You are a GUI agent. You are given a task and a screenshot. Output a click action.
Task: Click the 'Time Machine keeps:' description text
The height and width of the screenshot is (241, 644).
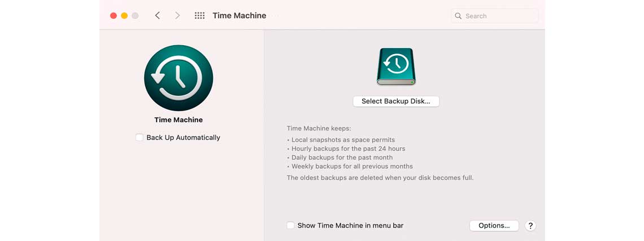coord(319,128)
